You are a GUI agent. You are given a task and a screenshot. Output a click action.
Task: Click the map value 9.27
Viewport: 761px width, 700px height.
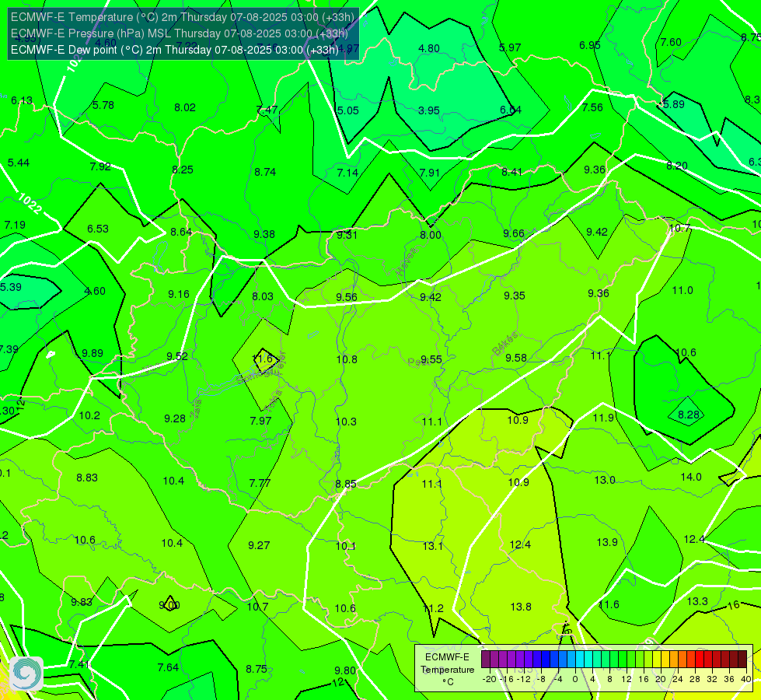click(259, 545)
